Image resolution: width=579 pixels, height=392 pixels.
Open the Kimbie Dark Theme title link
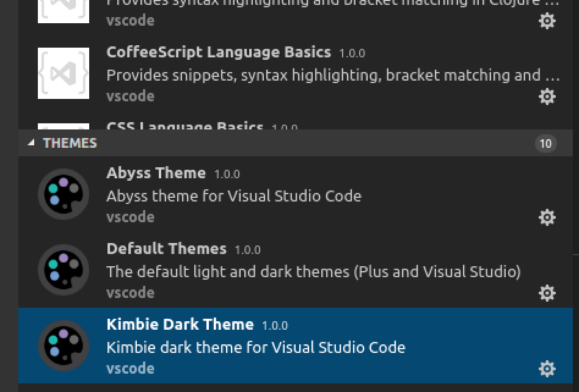pyautogui.click(x=180, y=324)
